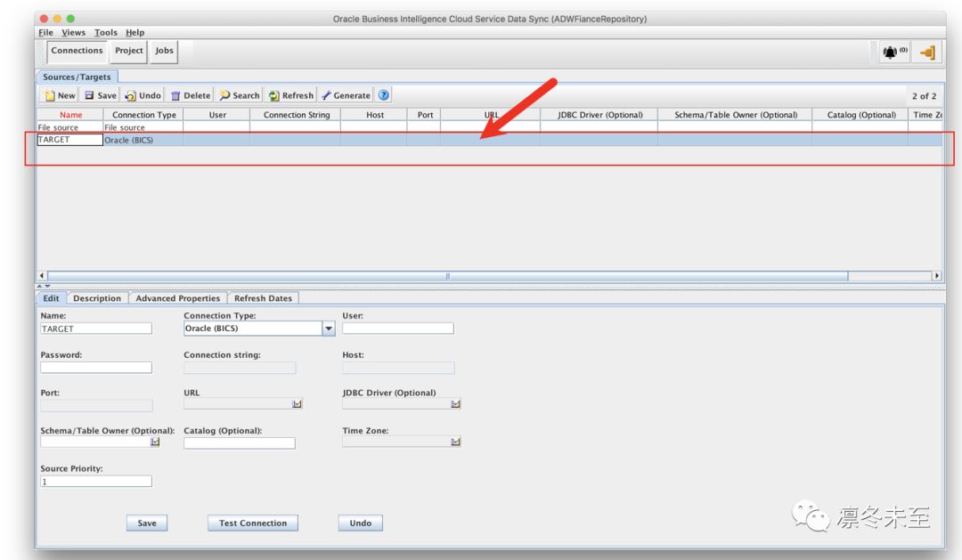Expand the Connection Type dropdown arrow
The height and width of the screenshot is (560, 962).
tap(329, 329)
